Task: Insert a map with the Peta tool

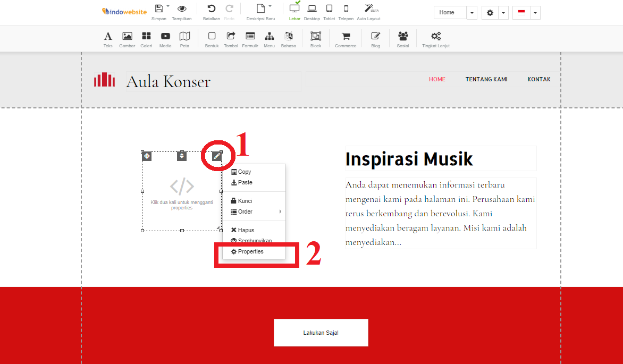Action: 184,37
